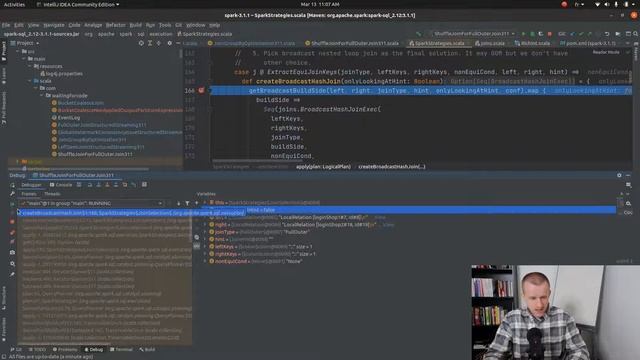The height and width of the screenshot is (360, 640).
Task: Hide the Project panel with minus icon
Action: (x=178, y=43)
